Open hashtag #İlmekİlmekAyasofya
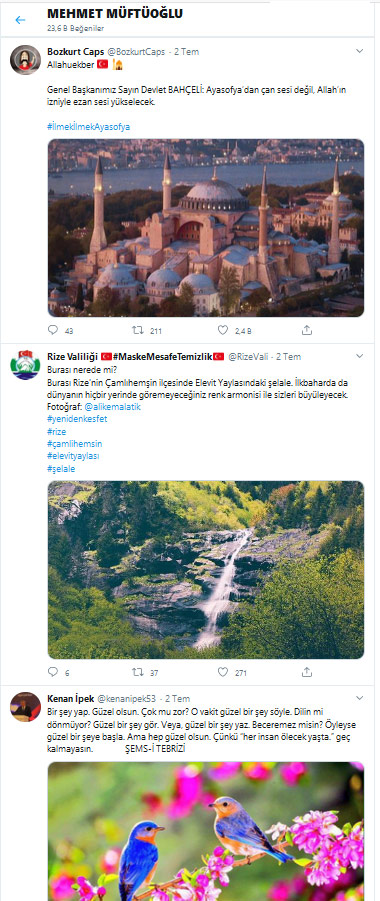Image resolution: width=380 pixels, height=901 pixels. [89, 127]
